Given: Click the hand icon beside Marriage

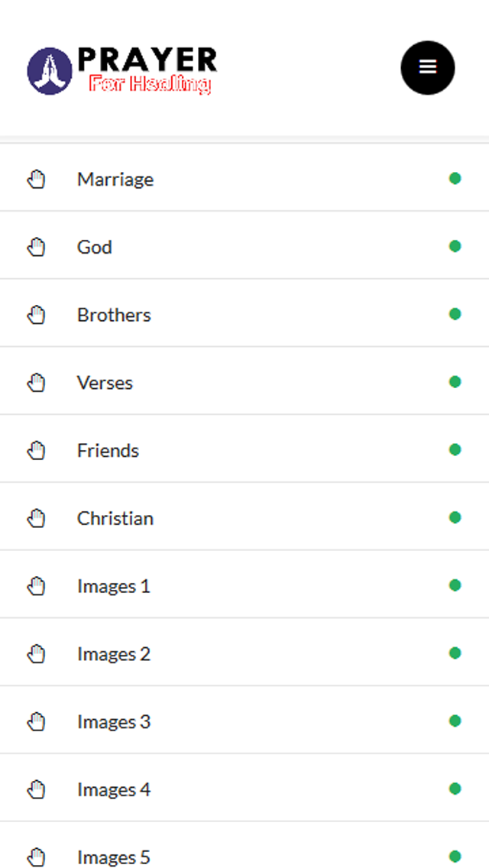Looking at the screenshot, I should pyautogui.click(x=36, y=180).
